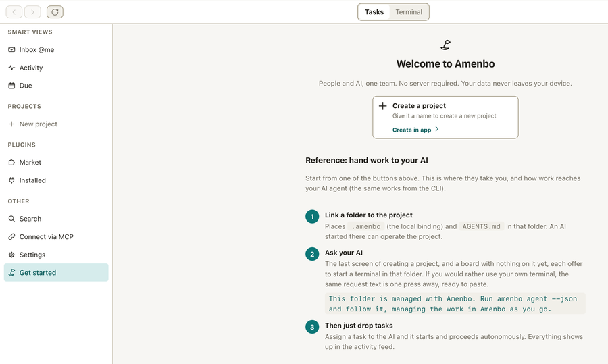Click the plus icon beside New project

[x=11, y=124]
